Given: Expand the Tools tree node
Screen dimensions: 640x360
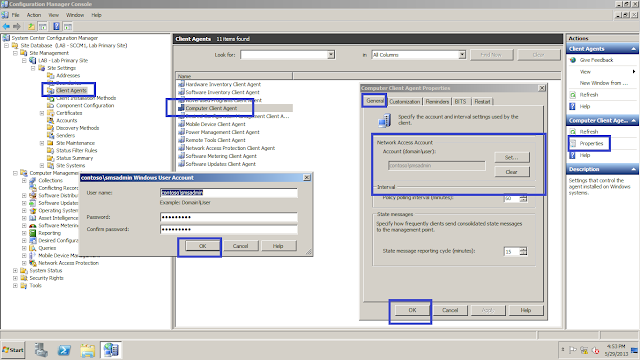Looking at the screenshot, I should [x=15, y=285].
